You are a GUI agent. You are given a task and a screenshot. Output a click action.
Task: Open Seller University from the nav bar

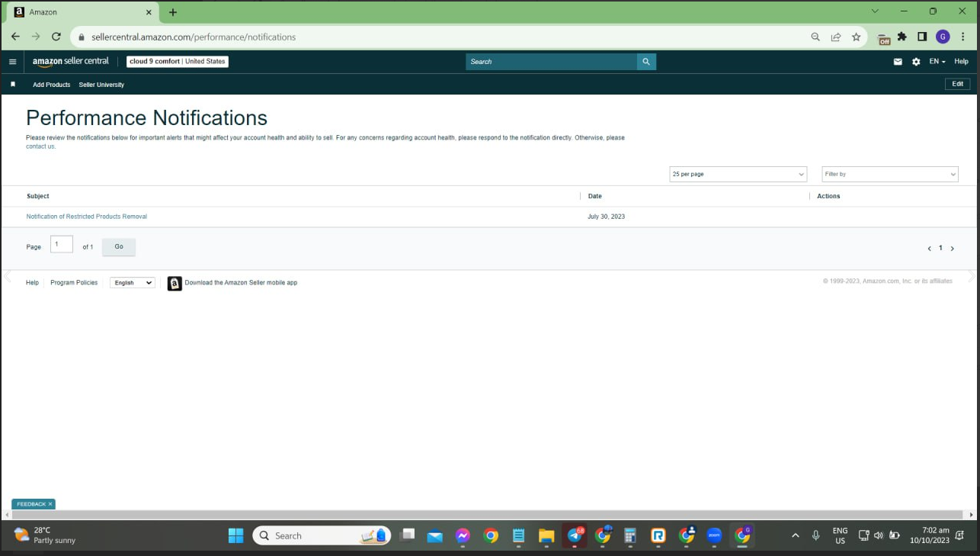pyautogui.click(x=101, y=85)
